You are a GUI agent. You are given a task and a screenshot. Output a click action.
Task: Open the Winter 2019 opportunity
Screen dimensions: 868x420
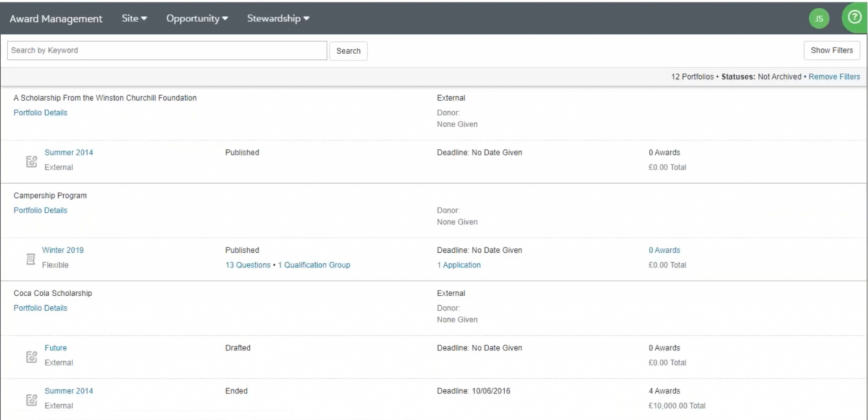[63, 250]
